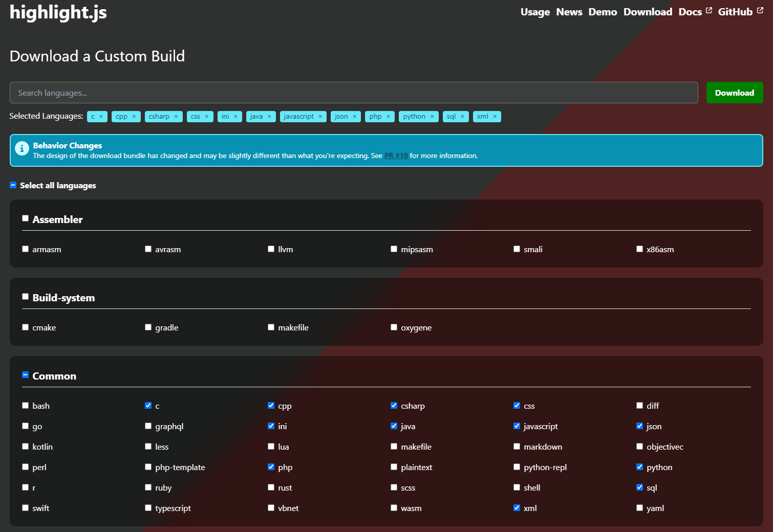773x532 pixels.
Task: Check the llvm checkbox
Action: pyautogui.click(x=271, y=249)
